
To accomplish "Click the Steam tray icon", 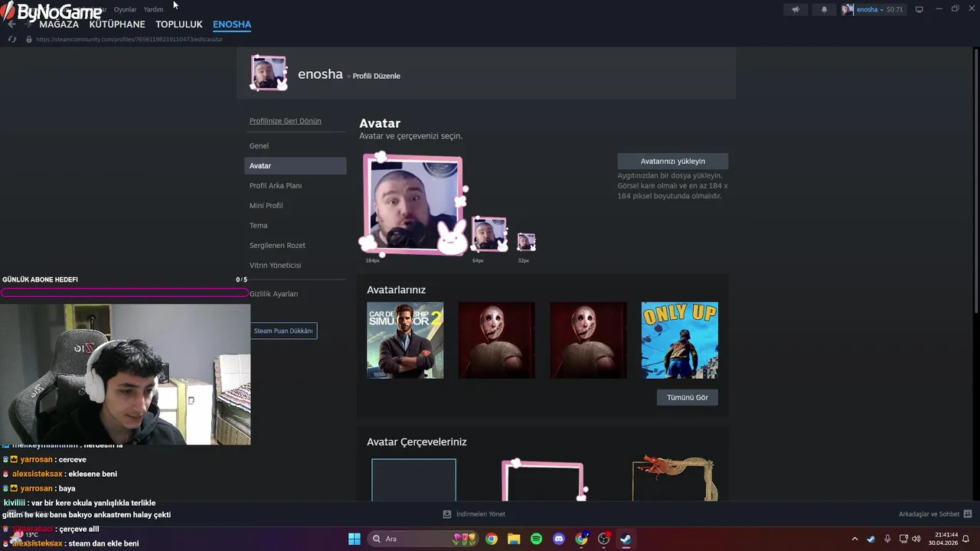I will (x=871, y=539).
